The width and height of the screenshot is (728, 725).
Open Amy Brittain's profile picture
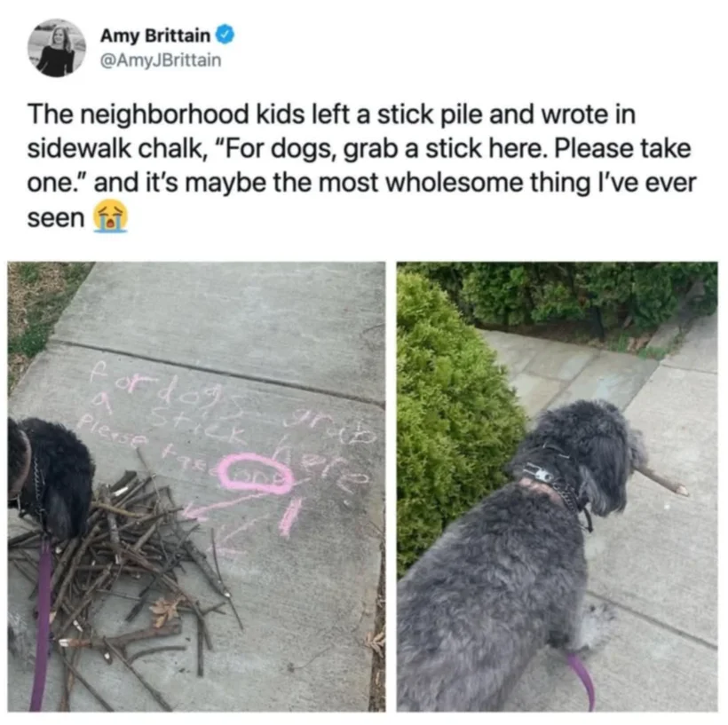[x=57, y=48]
